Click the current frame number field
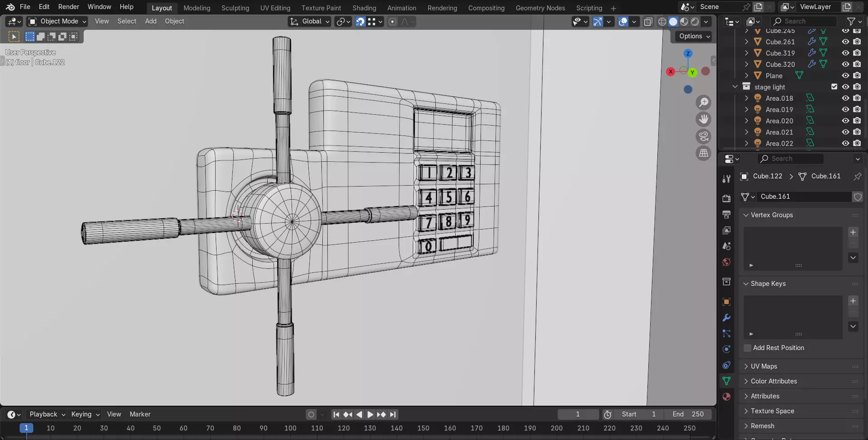 click(x=578, y=414)
